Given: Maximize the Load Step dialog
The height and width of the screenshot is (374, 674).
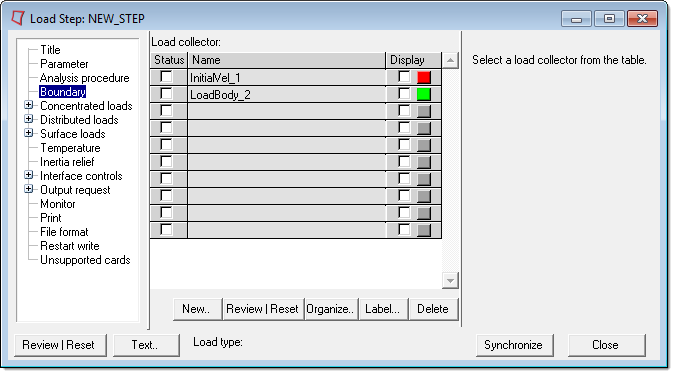Looking at the screenshot, I should (x=609, y=19).
